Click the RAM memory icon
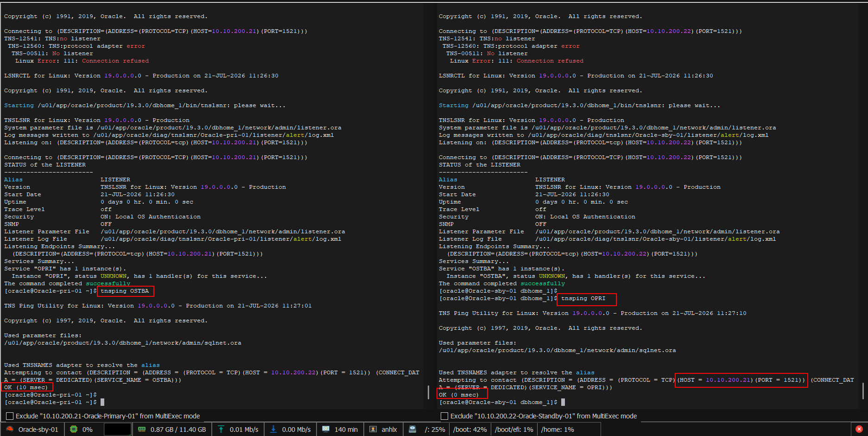Screen dimensions: 868x436 coord(142,429)
